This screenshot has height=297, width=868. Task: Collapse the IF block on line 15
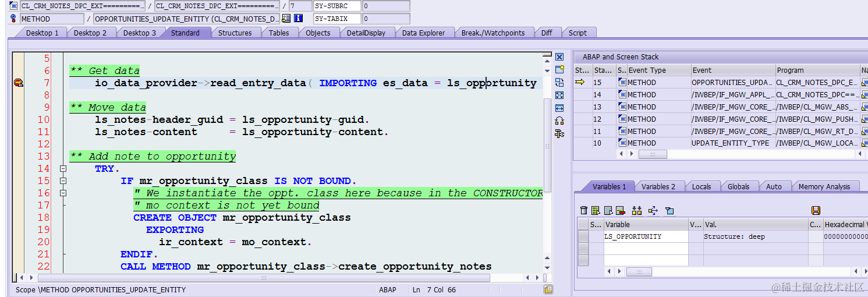(63, 181)
